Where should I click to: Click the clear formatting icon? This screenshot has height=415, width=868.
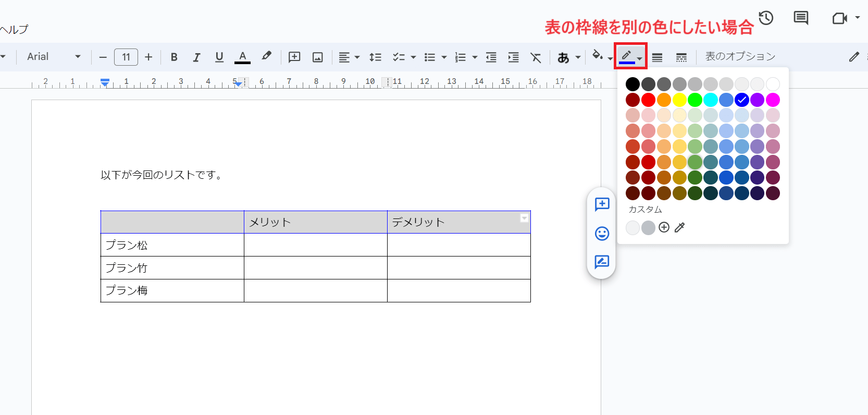(536, 57)
